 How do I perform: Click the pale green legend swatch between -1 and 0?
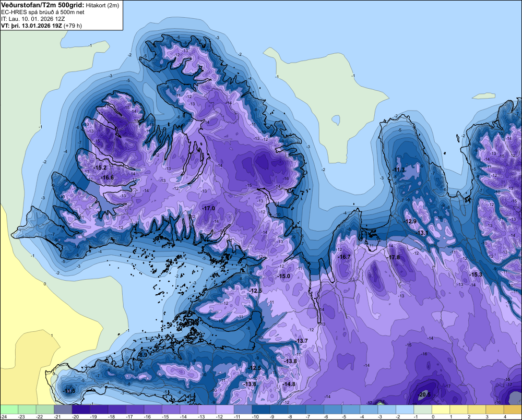pyautogui.click(x=423, y=409)
